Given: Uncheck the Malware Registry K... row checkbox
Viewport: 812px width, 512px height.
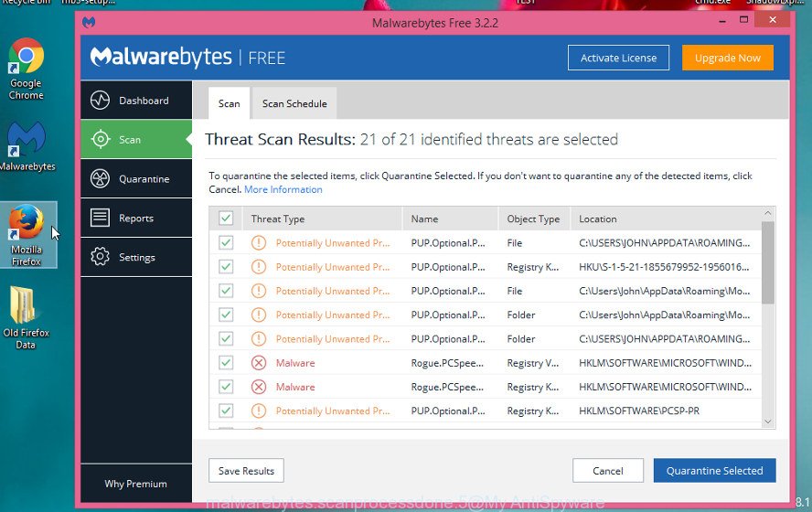Looking at the screenshot, I should pyautogui.click(x=226, y=386).
